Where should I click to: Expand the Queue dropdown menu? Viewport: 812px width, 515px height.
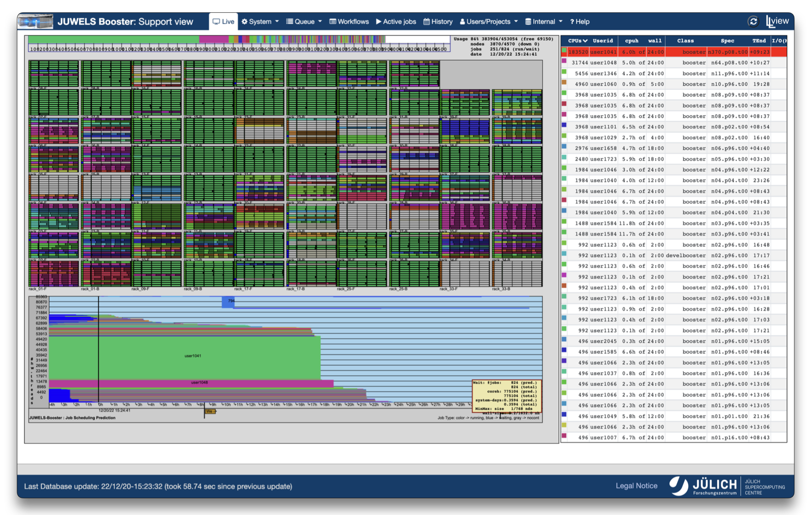click(304, 22)
